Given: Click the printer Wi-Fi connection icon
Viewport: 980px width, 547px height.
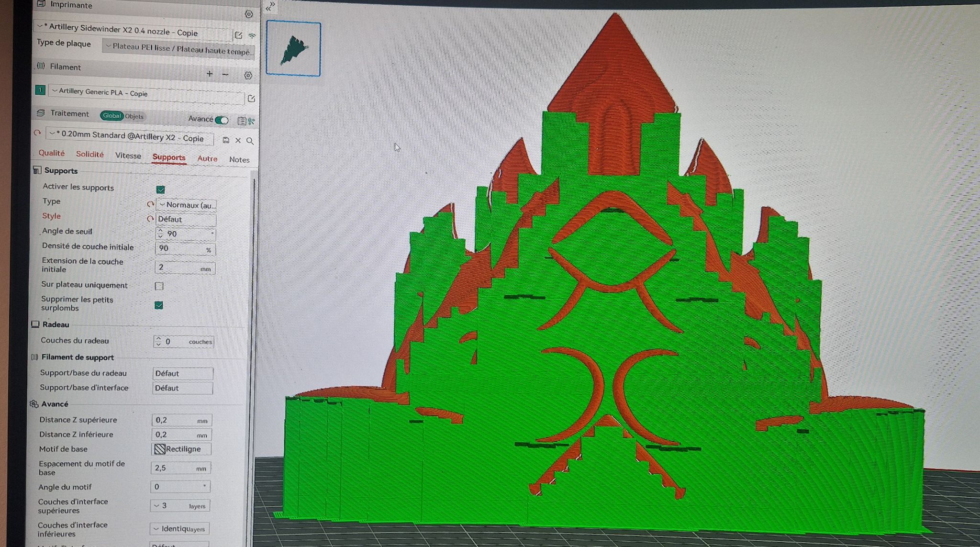Looking at the screenshot, I should coord(252,35).
